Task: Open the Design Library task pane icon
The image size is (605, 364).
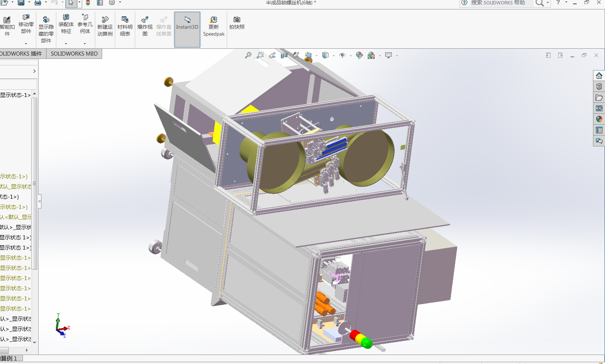Action: click(599, 86)
